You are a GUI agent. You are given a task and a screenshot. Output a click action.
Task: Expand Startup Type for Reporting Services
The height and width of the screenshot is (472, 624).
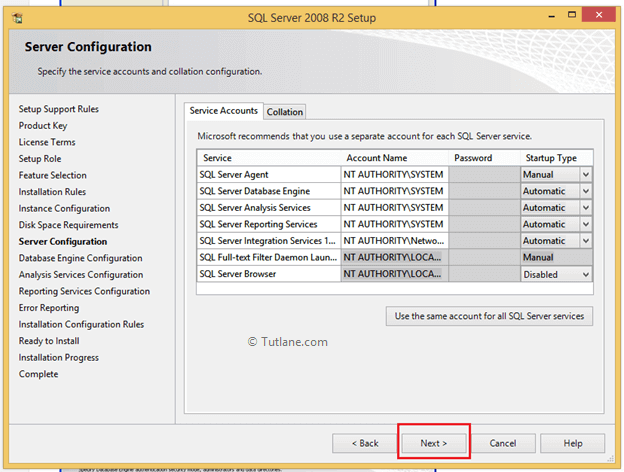(x=586, y=224)
